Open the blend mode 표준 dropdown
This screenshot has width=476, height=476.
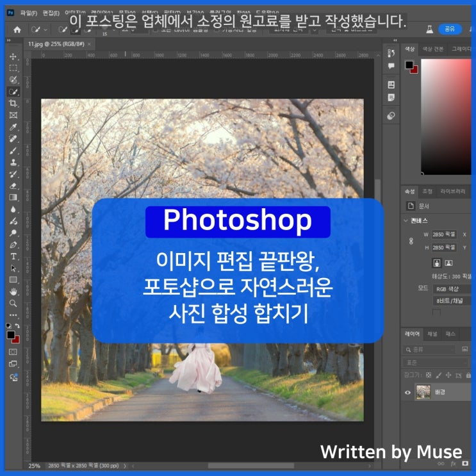point(436,363)
